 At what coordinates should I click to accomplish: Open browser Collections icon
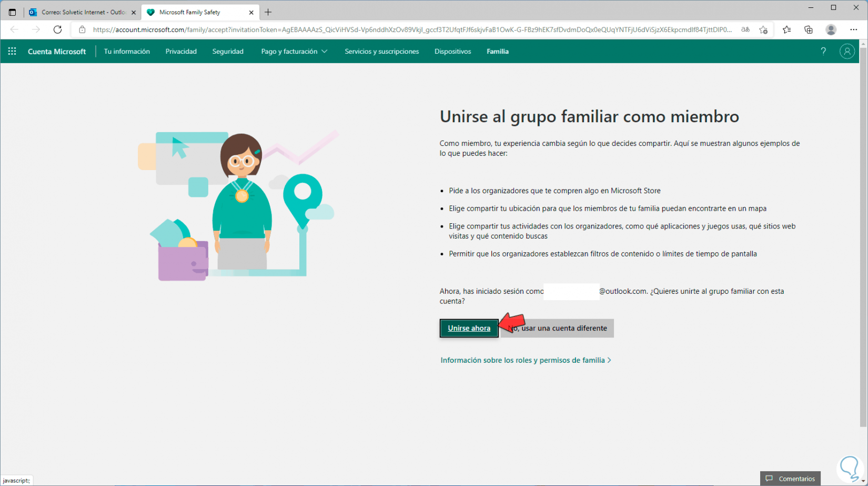coord(809,29)
